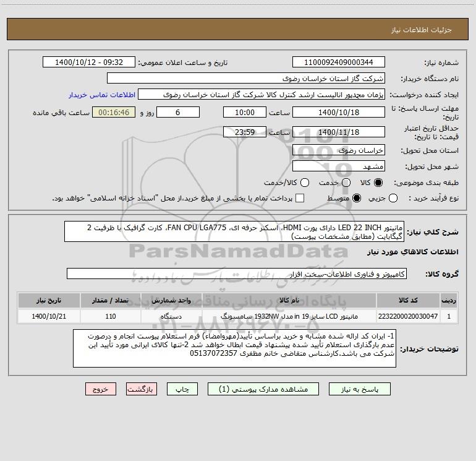476x461 pixels.
Task: Click the announcement date field 1400/10/12 - 09:32
Action: click(x=89, y=62)
